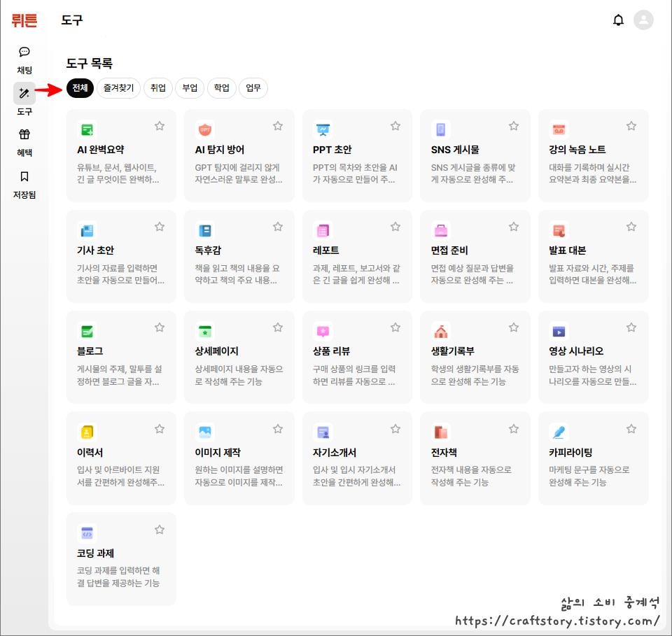
Task: Open the 상품 리뷰 tool title
Action: [x=331, y=351]
